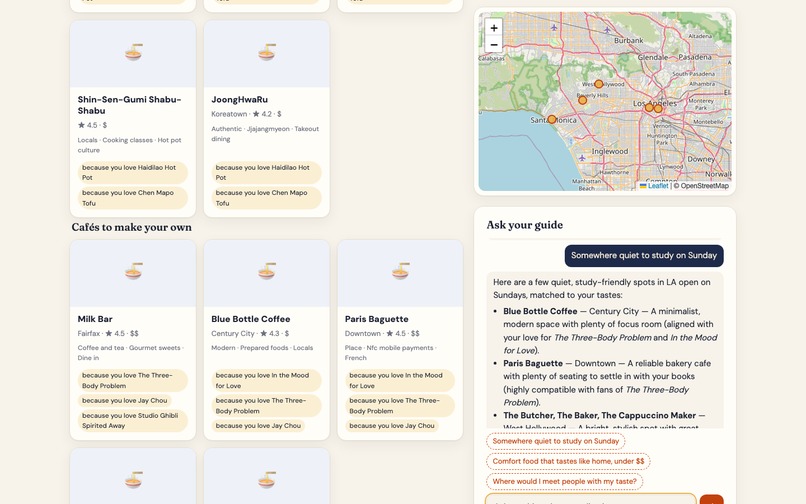Click 'Authentic · Jjajangmyeon · Takeout dining' text
The height and width of the screenshot is (504, 806).
pos(265,134)
